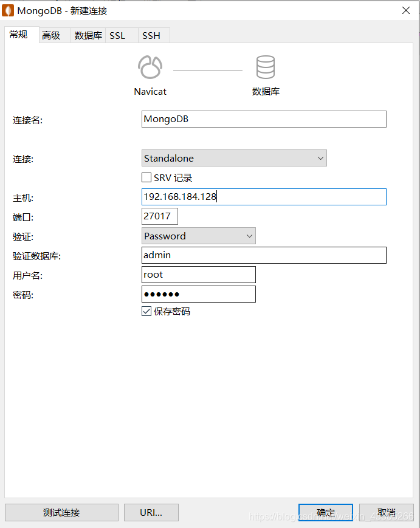Click the MongoDB leaf icon in title bar
This screenshot has height=528, width=420.
[x=8, y=10]
